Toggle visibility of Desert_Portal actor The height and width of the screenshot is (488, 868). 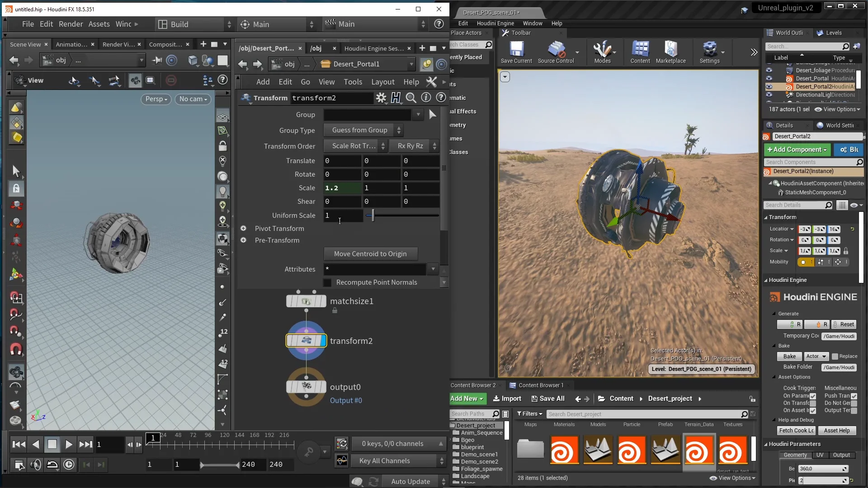coord(769,79)
